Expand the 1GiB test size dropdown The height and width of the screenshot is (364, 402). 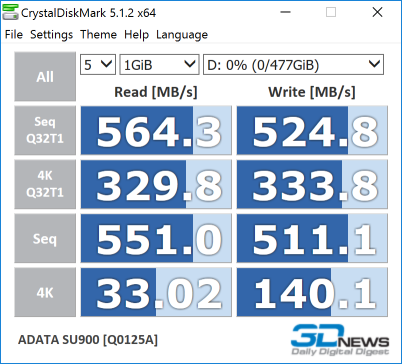pyautogui.click(x=159, y=64)
